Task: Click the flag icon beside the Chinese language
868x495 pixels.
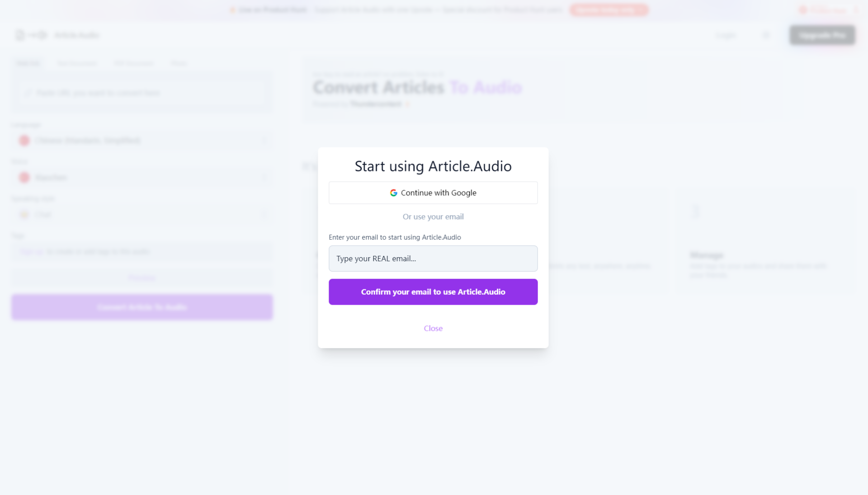Action: 24,141
